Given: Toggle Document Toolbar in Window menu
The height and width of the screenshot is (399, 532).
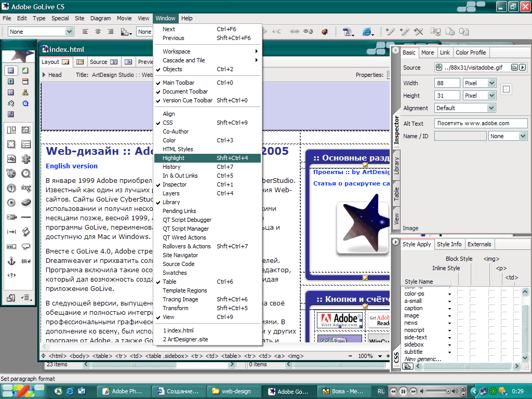Looking at the screenshot, I should tap(207, 91).
